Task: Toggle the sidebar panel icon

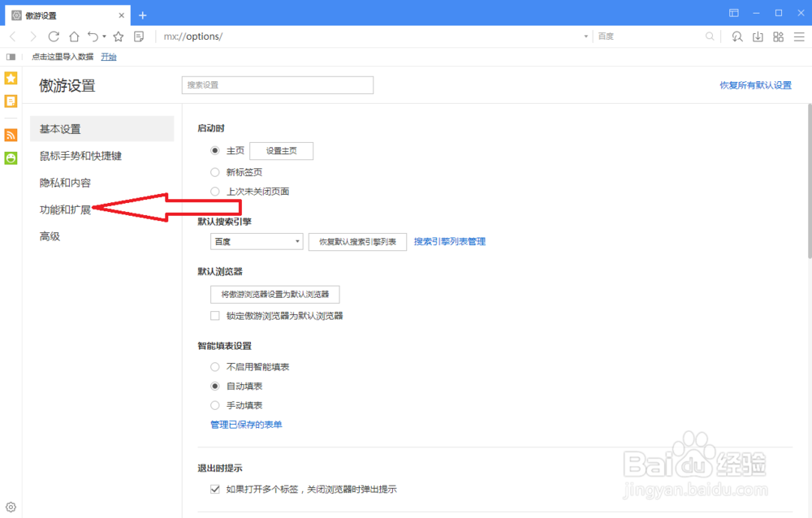Action: coord(11,57)
